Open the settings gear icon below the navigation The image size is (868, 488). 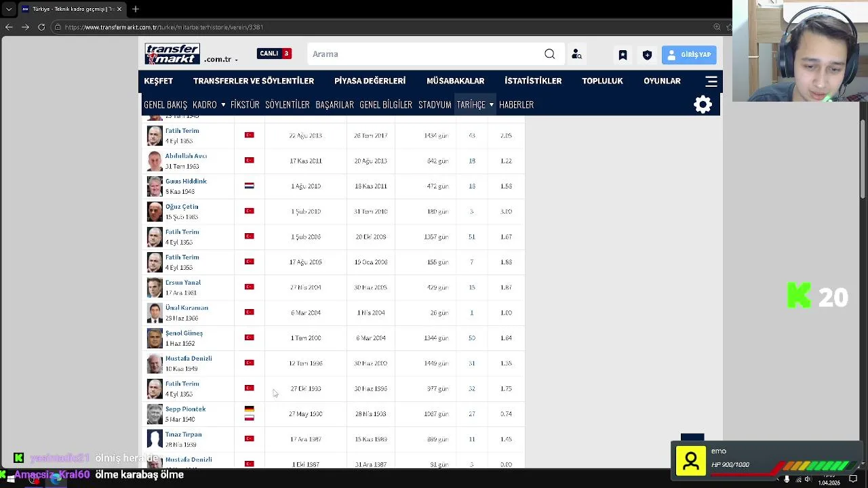click(703, 104)
